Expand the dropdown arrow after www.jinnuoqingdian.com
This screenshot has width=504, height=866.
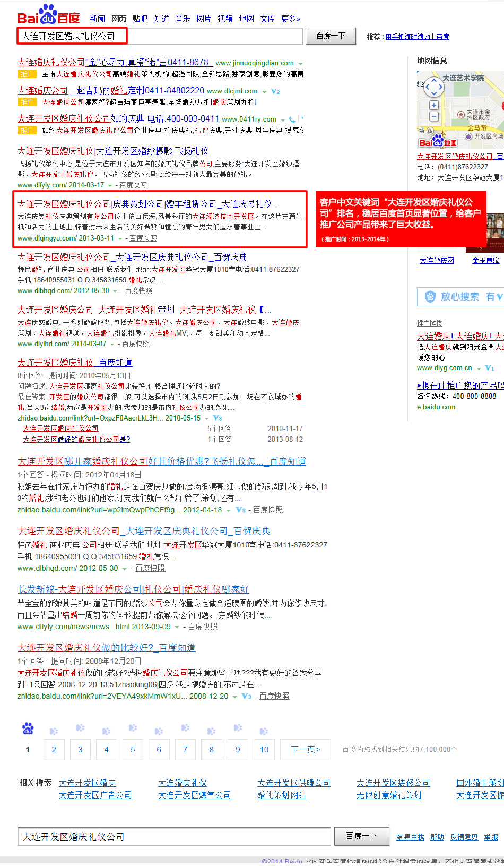pos(300,64)
